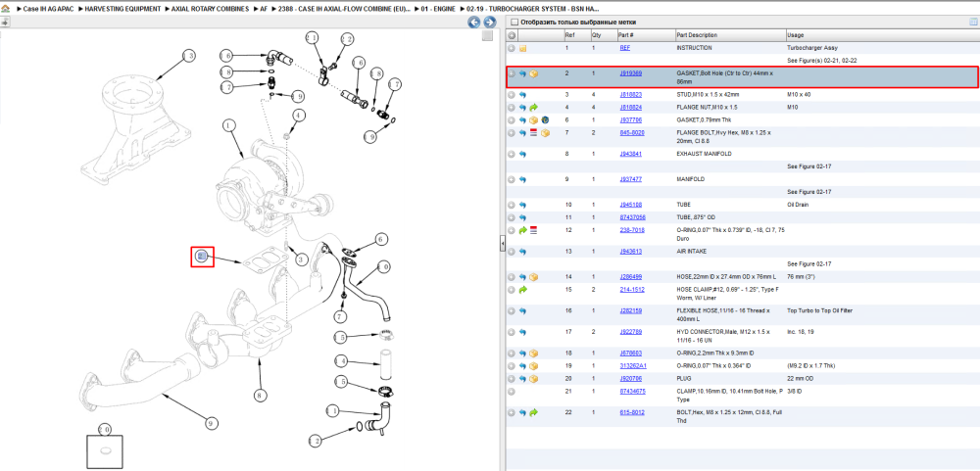Viewport: 980px width, 471px height.
Task: Go to the home page icon
Action: tap(6, 10)
